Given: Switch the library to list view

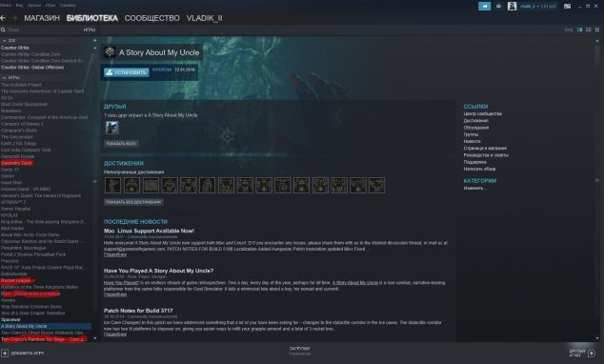Looking at the screenshot, I should [x=588, y=30].
